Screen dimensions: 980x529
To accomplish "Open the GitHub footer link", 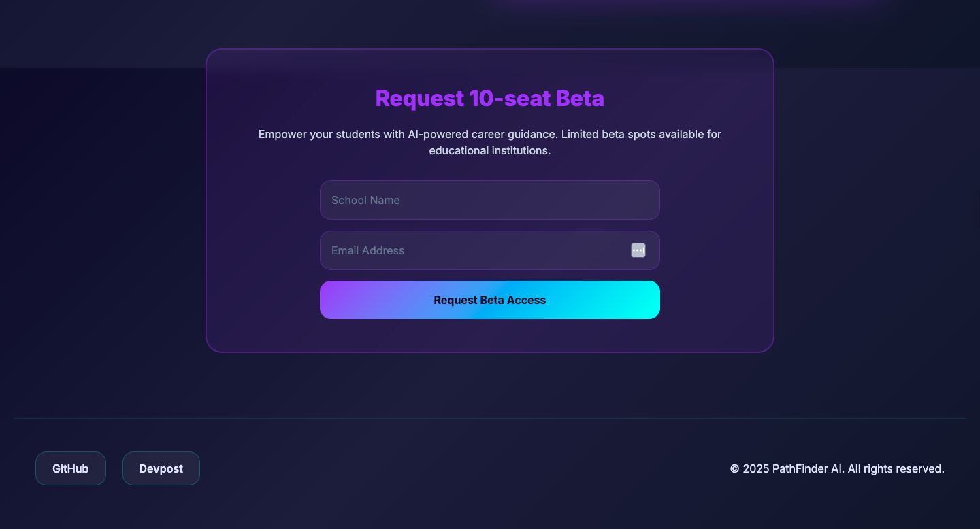I will click(x=71, y=468).
